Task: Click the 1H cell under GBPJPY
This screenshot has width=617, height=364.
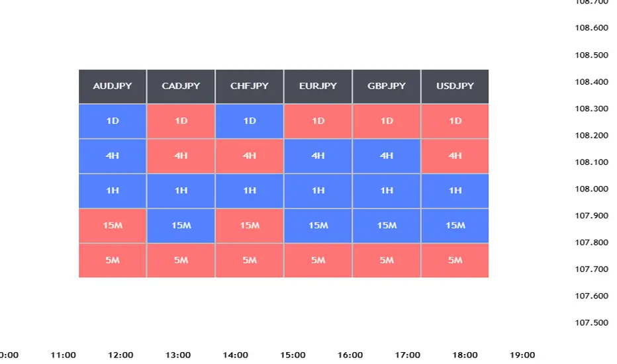Action: point(387,191)
